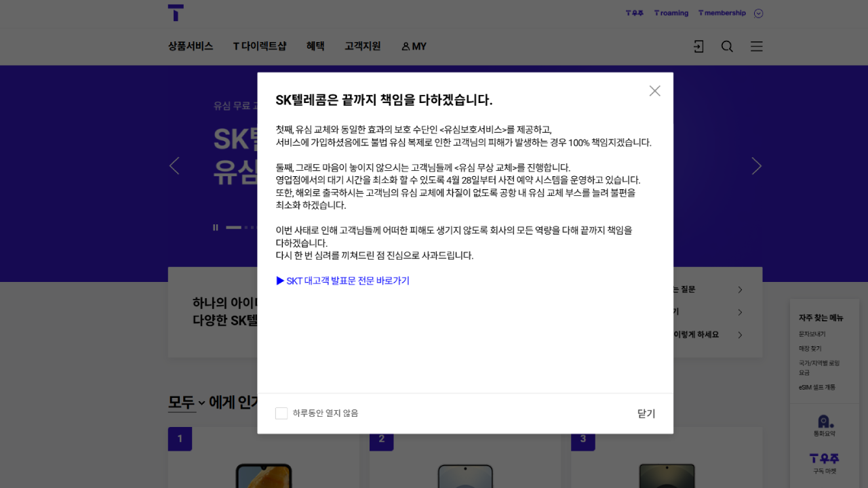The width and height of the screenshot is (868, 488).
Task: Click the 통화요약 icon
Action: 825,426
